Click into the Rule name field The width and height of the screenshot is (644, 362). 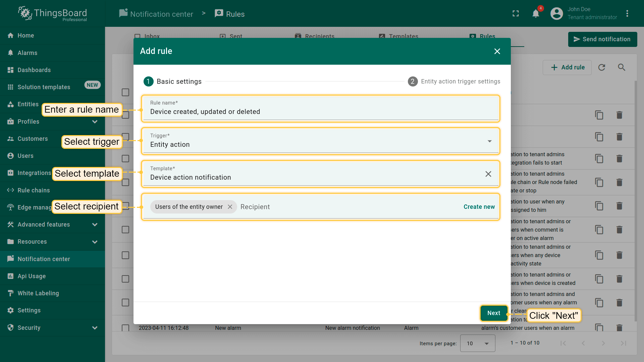[x=320, y=112]
